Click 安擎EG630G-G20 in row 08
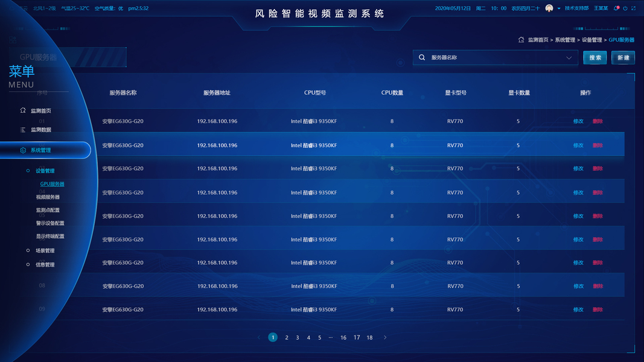This screenshot has width=644, height=362. click(x=123, y=286)
